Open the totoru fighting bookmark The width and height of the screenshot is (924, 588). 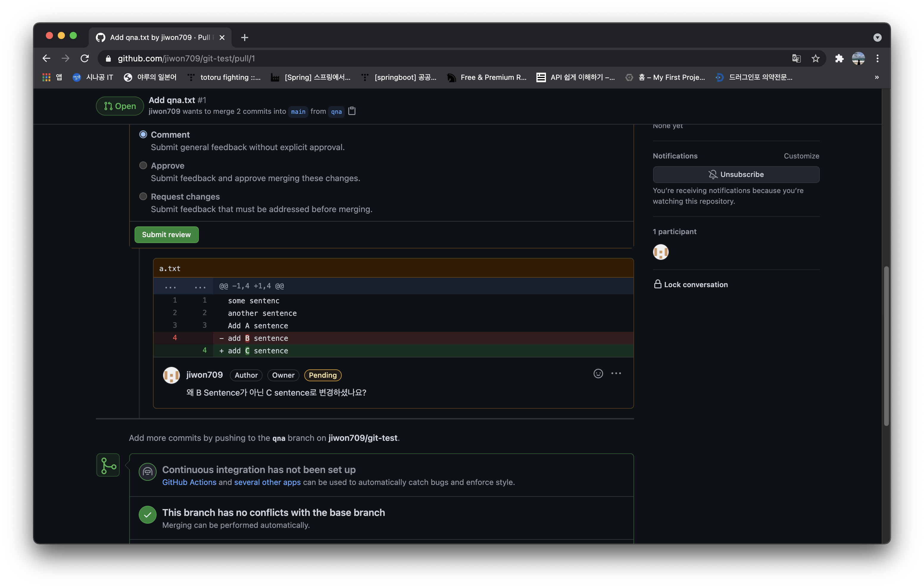click(x=224, y=77)
